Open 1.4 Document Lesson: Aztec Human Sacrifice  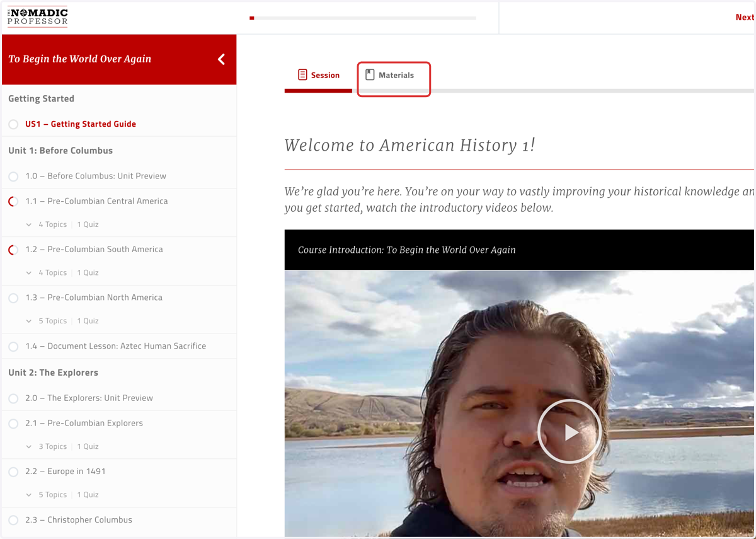pyautogui.click(x=116, y=346)
